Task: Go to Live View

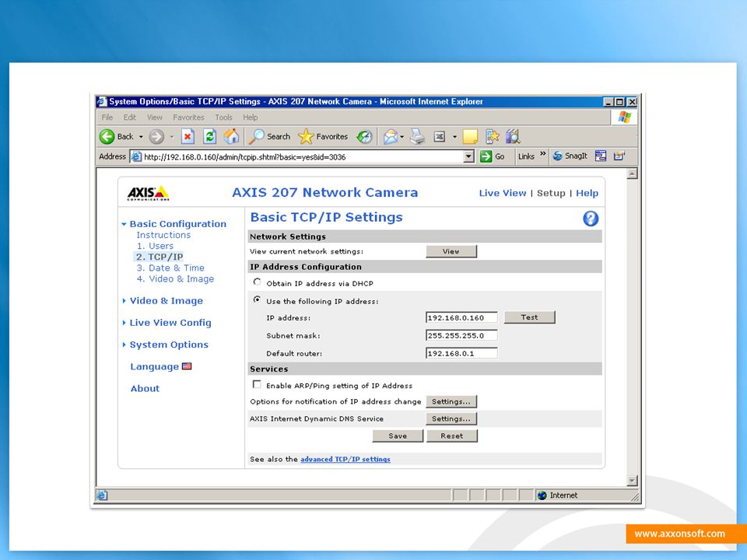Action: [x=503, y=193]
